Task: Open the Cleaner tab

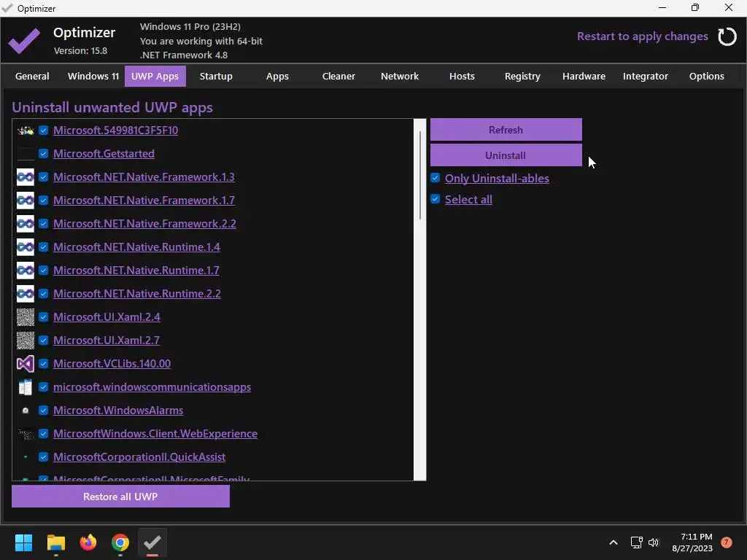Action: click(338, 76)
